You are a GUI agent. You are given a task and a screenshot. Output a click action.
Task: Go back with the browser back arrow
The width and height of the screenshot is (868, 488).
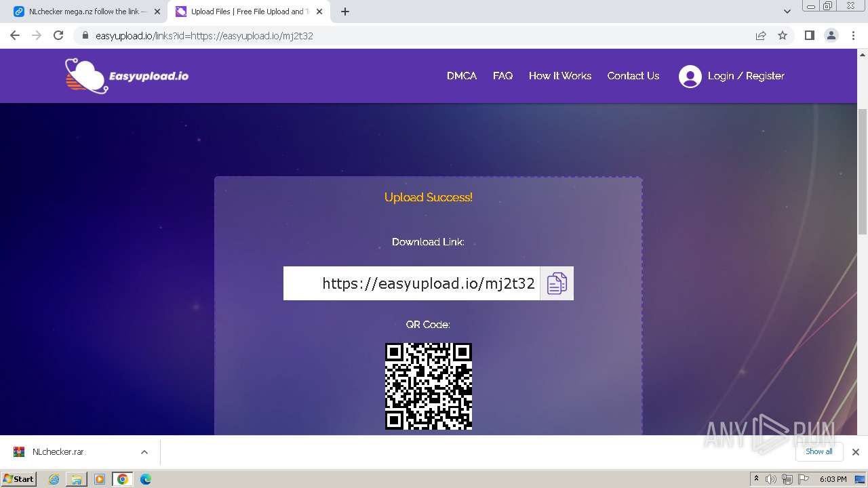tap(15, 35)
